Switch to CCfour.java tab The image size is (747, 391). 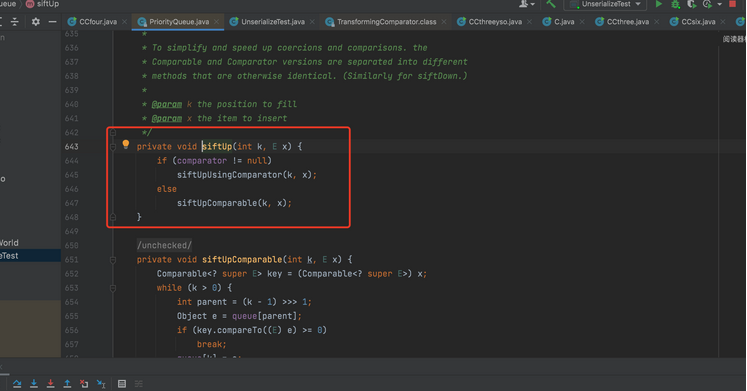(x=97, y=21)
